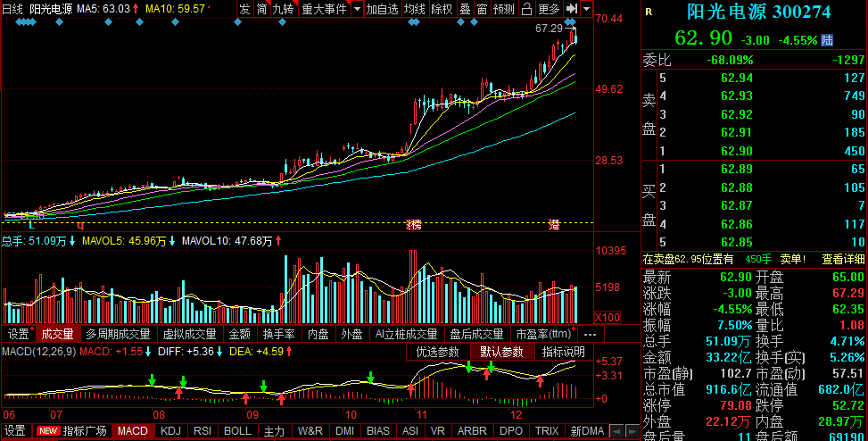The width and height of the screenshot is (868, 441).
Task: Click the 简 toolbar button
Action: (x=261, y=9)
